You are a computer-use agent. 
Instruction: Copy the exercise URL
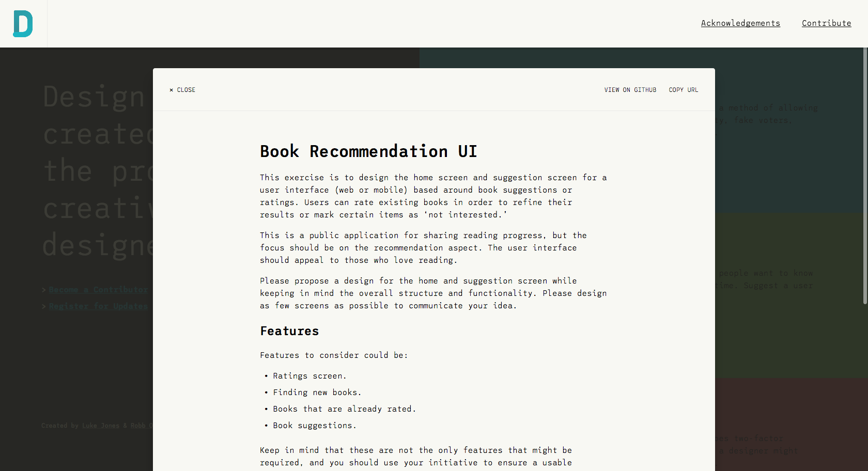(x=684, y=90)
